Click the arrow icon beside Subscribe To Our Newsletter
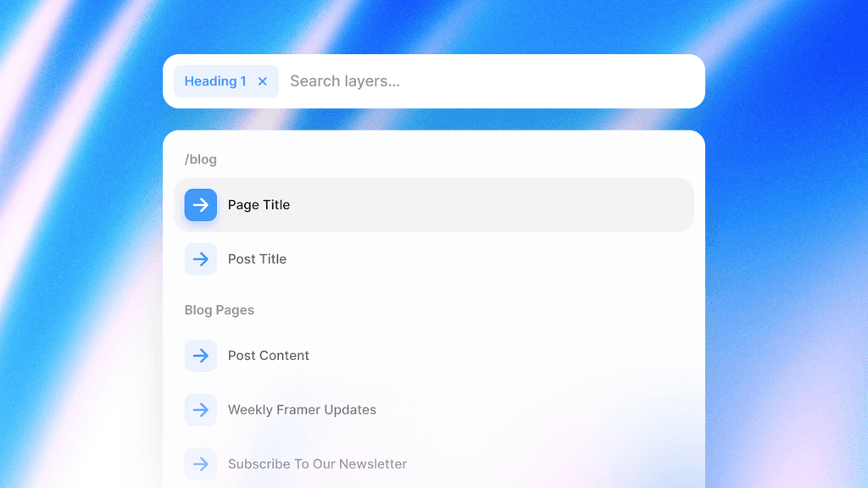The height and width of the screenshot is (488, 868). click(x=200, y=464)
